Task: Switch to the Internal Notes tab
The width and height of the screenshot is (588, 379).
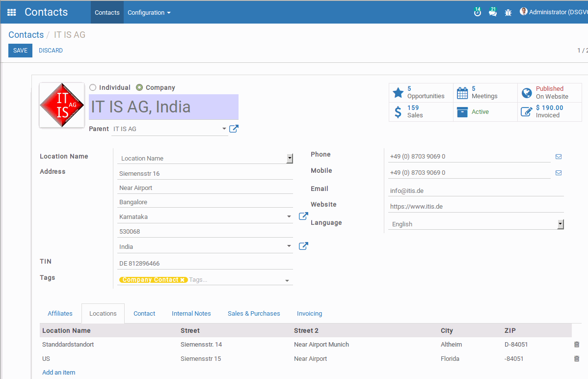Action: pyautogui.click(x=191, y=314)
